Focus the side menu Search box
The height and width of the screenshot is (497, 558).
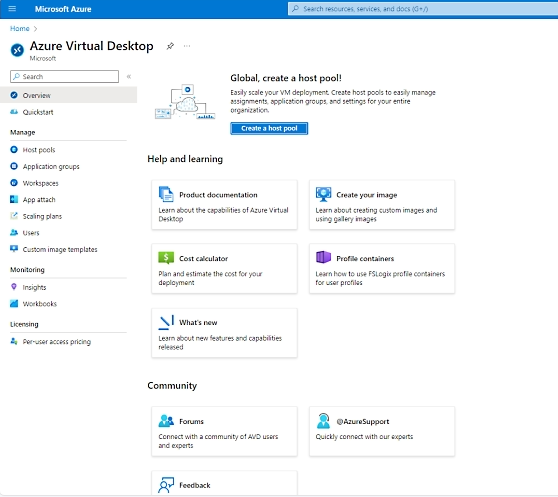(x=64, y=76)
